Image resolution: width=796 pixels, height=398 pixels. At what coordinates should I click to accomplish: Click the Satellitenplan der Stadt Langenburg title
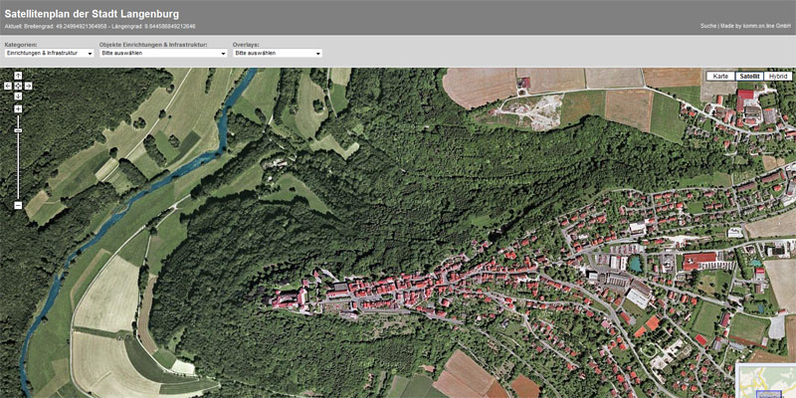(92, 14)
